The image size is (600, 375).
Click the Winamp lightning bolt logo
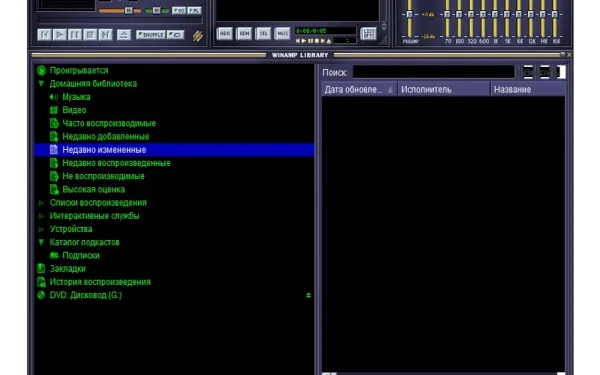[198, 36]
